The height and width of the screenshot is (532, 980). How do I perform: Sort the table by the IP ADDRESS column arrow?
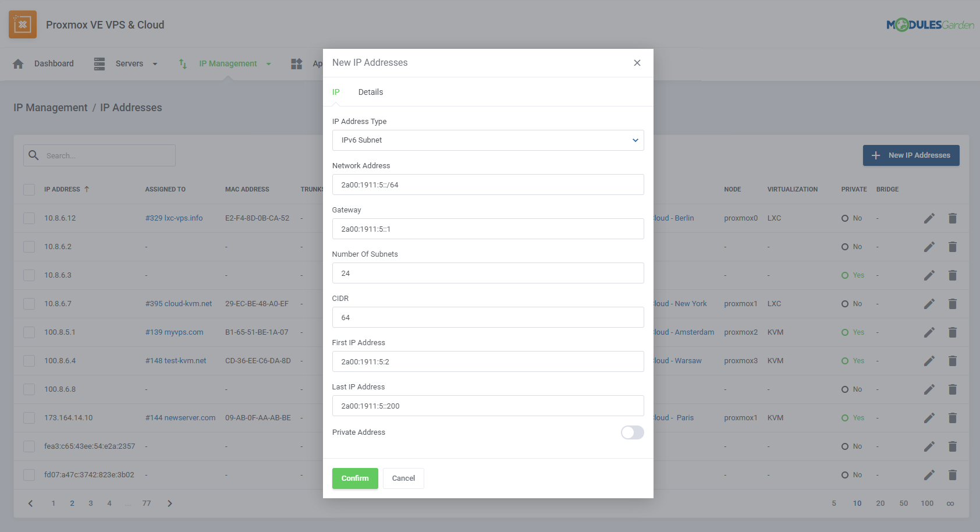coord(86,189)
